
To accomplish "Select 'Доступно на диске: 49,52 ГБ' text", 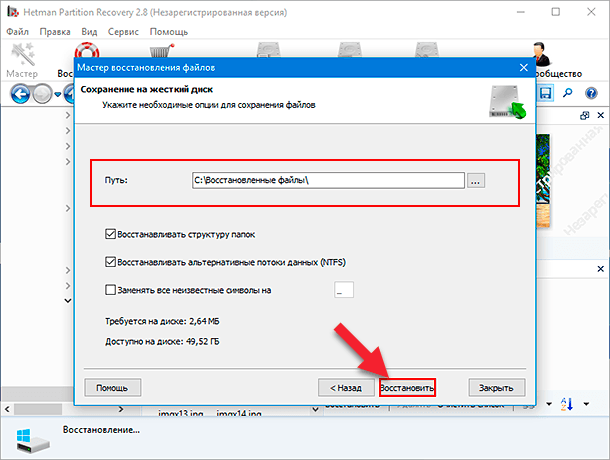I will point(162,342).
